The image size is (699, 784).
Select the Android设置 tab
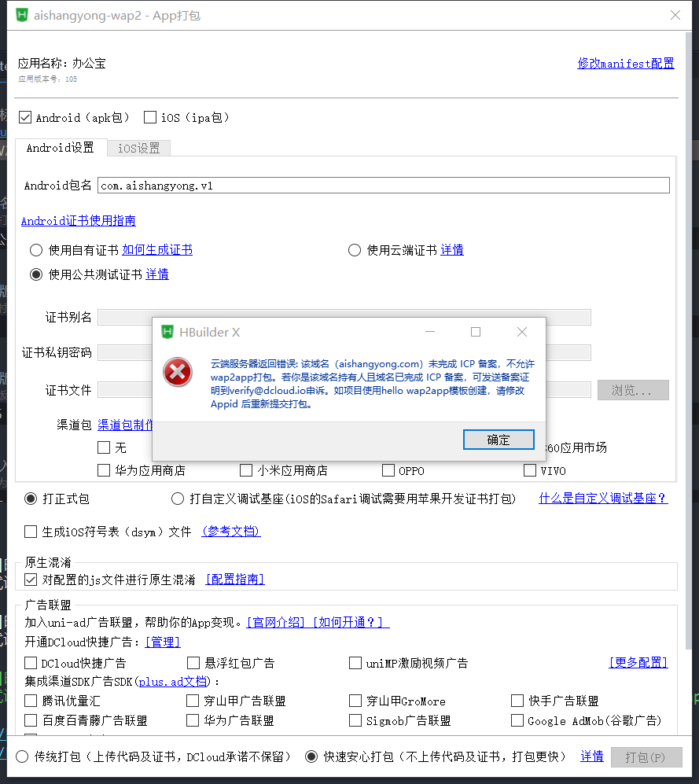click(x=60, y=148)
